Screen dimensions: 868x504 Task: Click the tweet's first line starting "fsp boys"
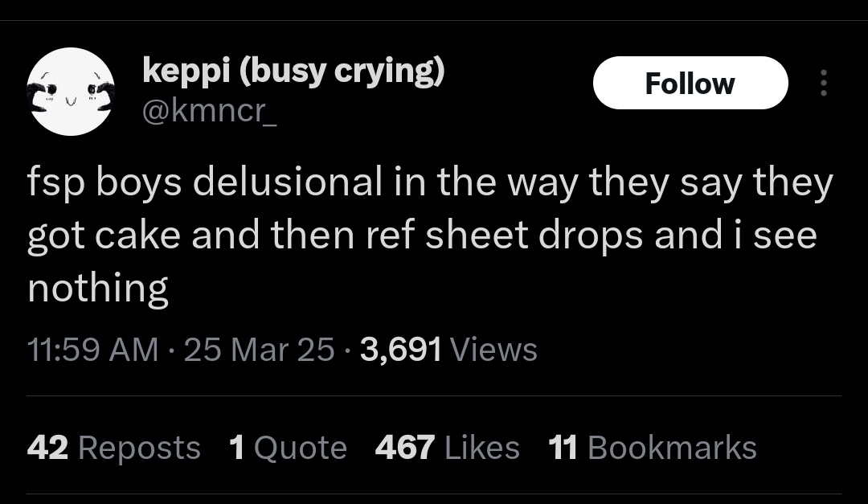click(x=430, y=183)
